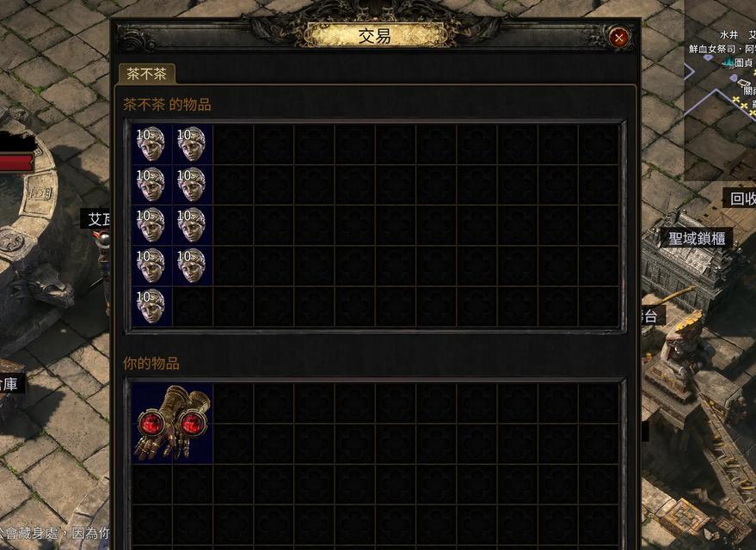Click the golden gauntlets with red gems
Image resolution: width=756 pixels, height=550 pixels.
[x=172, y=424]
